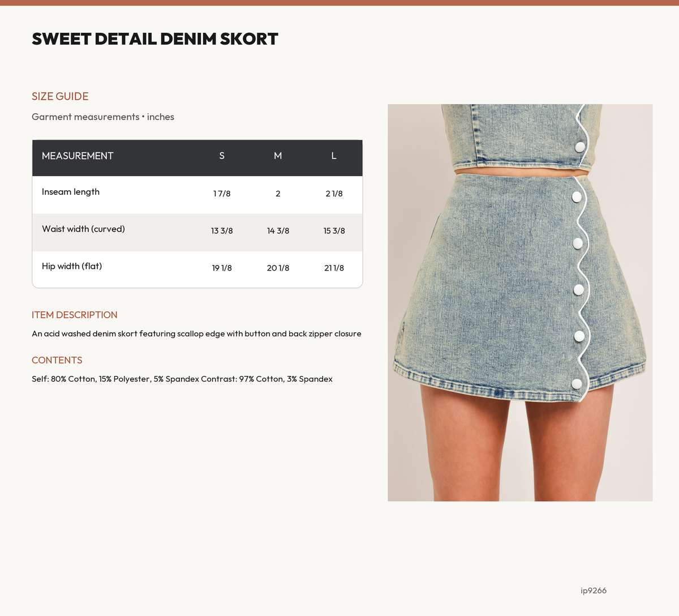Click the hip value 19 1/8
The image size is (679, 616).
click(222, 268)
